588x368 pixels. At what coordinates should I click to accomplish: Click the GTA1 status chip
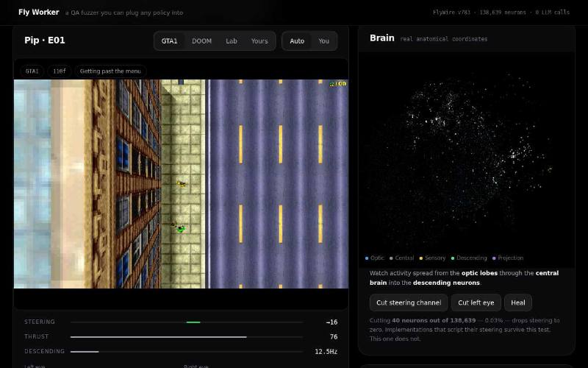(32, 71)
